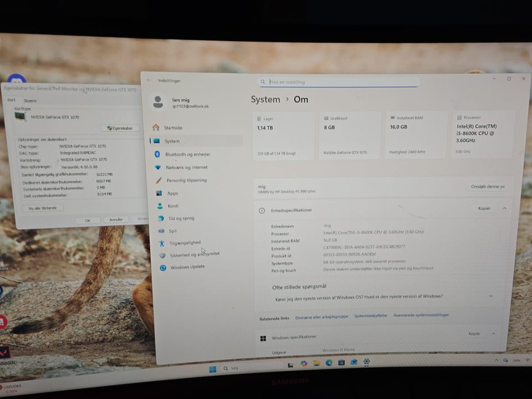Select System in the sidebar
The width and height of the screenshot is (532, 399).
[x=196, y=141]
